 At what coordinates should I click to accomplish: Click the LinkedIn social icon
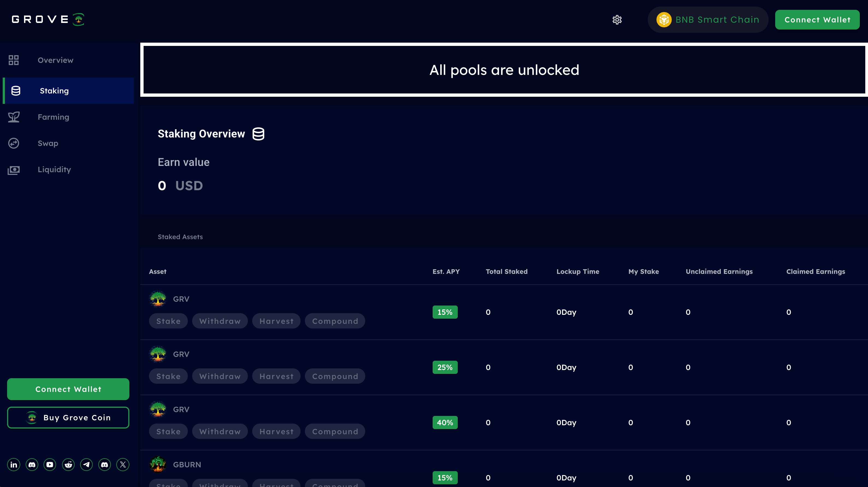[x=13, y=465]
